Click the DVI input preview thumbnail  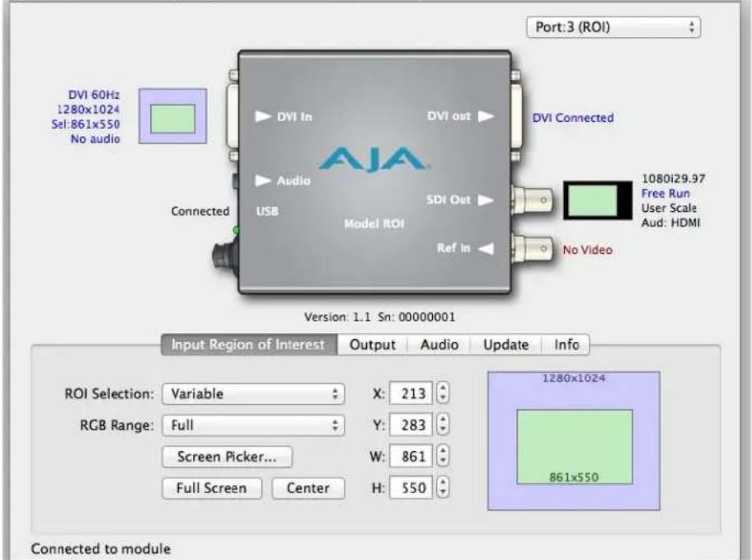tap(172, 116)
